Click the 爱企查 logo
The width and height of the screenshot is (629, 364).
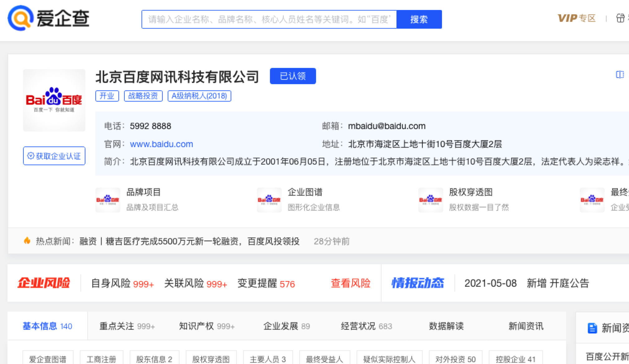click(48, 18)
